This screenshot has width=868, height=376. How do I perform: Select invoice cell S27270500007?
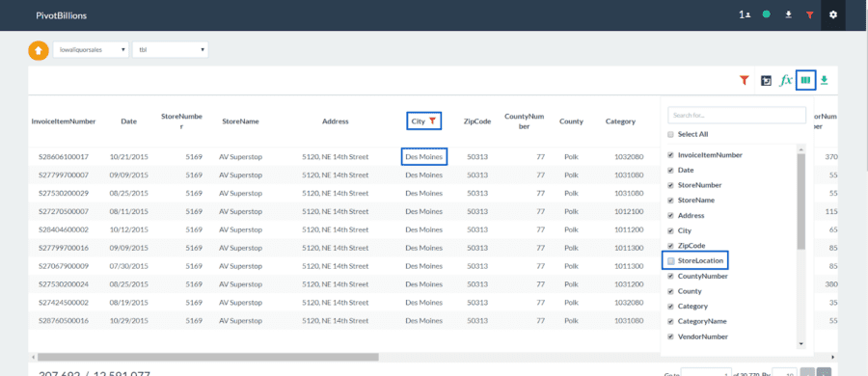point(64,211)
